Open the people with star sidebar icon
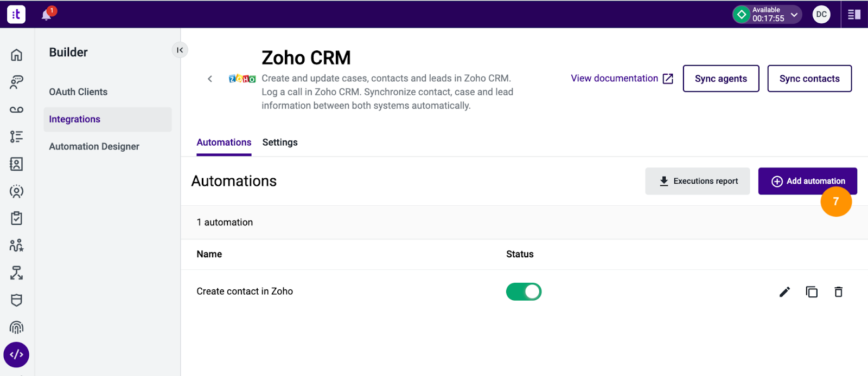Image resolution: width=868 pixels, height=376 pixels. click(x=17, y=245)
